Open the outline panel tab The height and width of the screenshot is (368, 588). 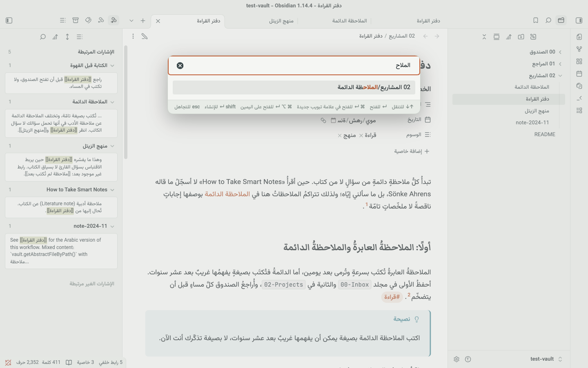[62, 20]
